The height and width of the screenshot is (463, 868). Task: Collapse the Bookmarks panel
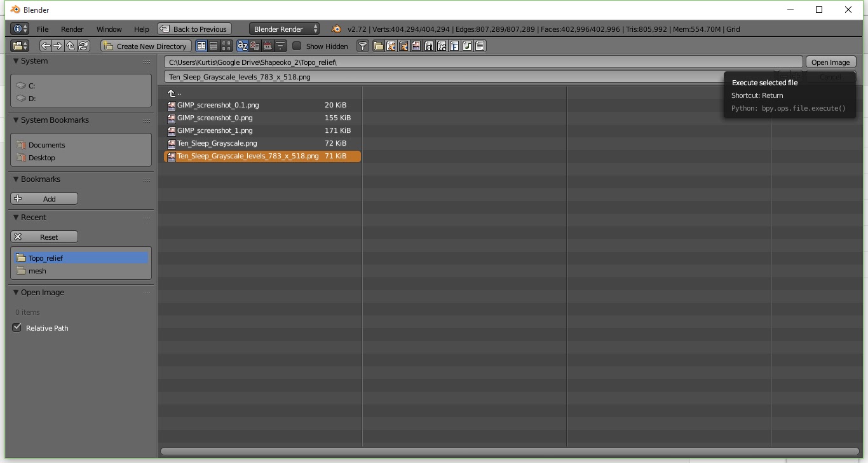tap(17, 179)
